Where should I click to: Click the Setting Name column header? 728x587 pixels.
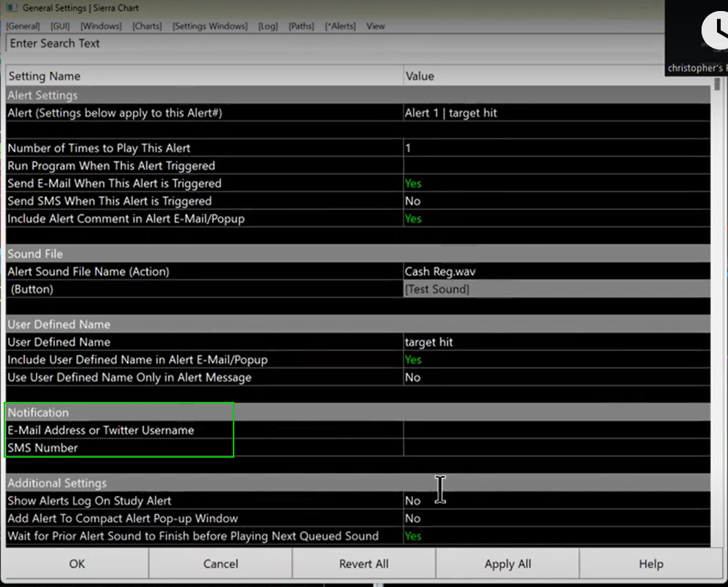tap(204, 76)
